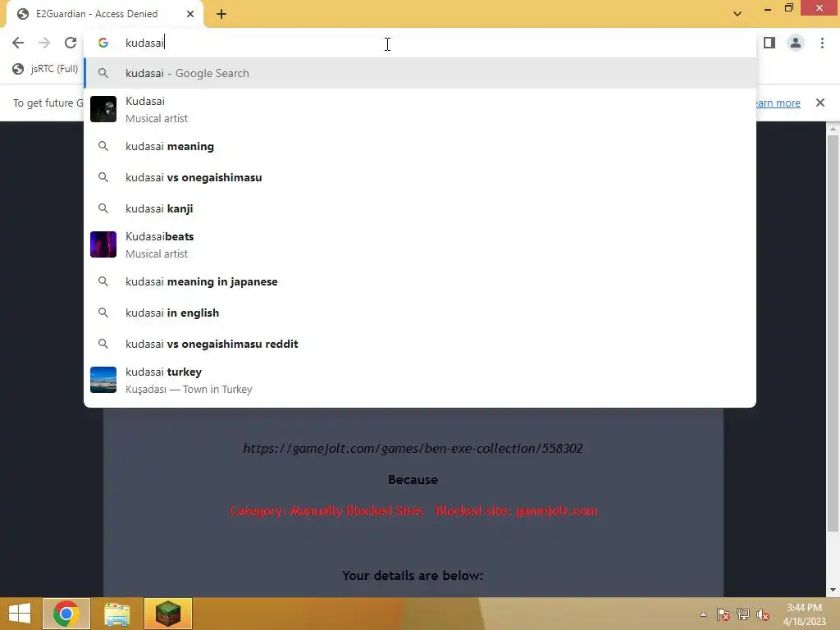The height and width of the screenshot is (630, 840).
Task: Dismiss the infobar with X
Action: pos(820,103)
